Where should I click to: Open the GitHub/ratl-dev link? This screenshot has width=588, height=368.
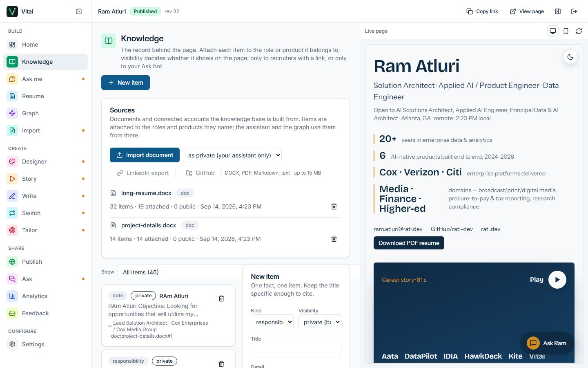pos(452,229)
